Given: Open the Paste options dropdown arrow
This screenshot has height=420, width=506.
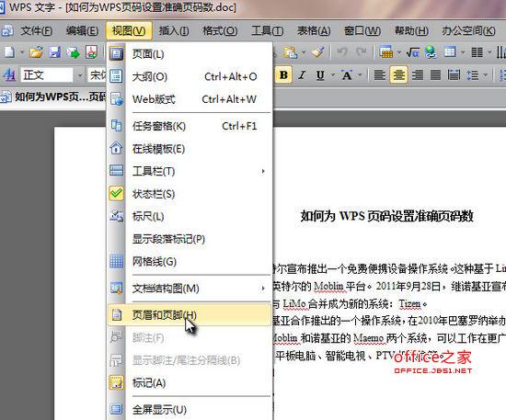Looking at the screenshot, I should [304, 51].
